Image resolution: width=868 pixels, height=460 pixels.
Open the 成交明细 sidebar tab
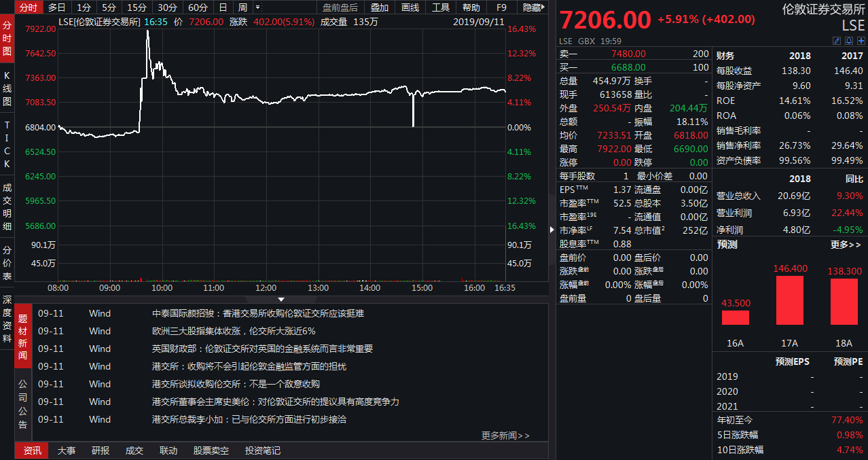(7, 207)
